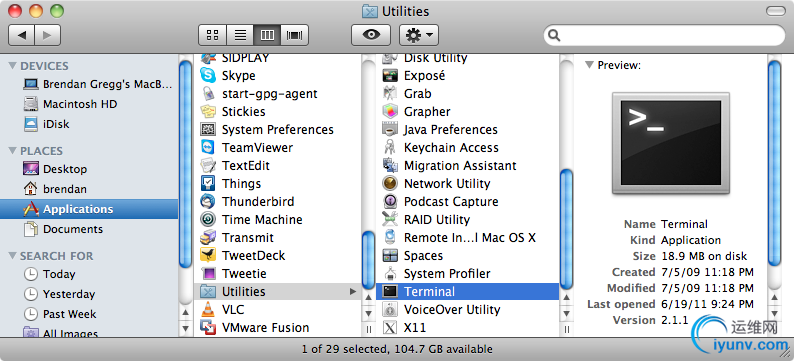Select the System Preferences icon
The height and width of the screenshot is (361, 794).
(208, 130)
